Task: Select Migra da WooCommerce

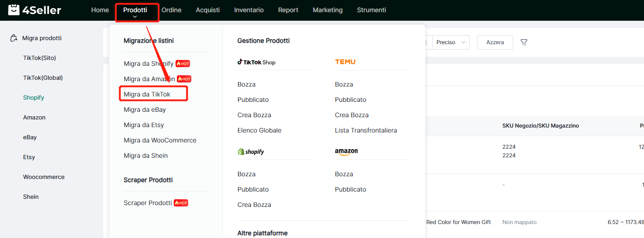Action: (160, 140)
